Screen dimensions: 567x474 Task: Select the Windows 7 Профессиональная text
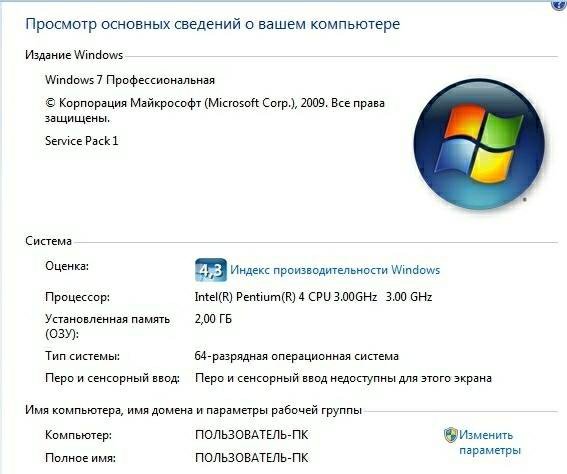130,80
